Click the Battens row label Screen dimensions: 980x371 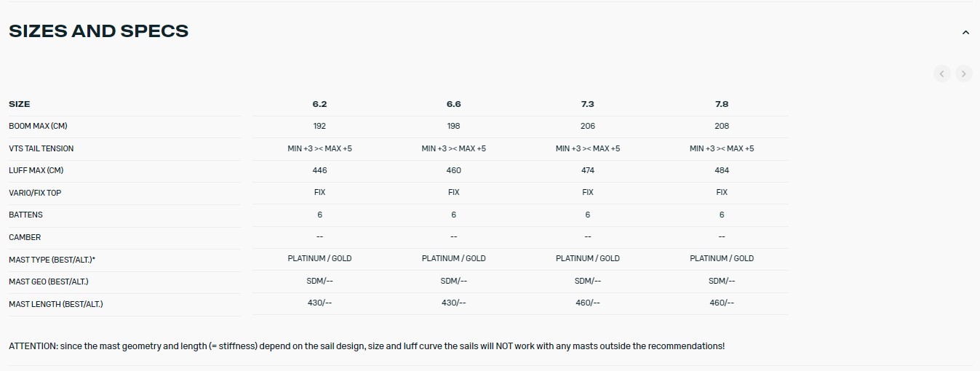tap(26, 215)
